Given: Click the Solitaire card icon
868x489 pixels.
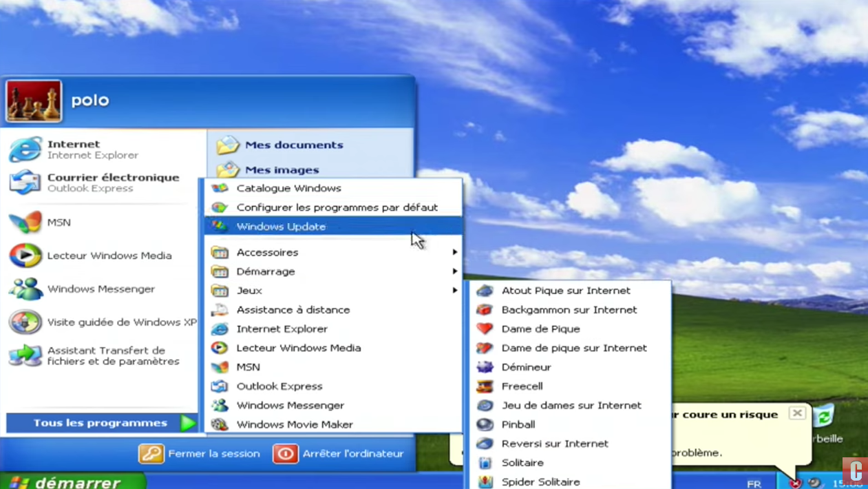Looking at the screenshot, I should [485, 463].
